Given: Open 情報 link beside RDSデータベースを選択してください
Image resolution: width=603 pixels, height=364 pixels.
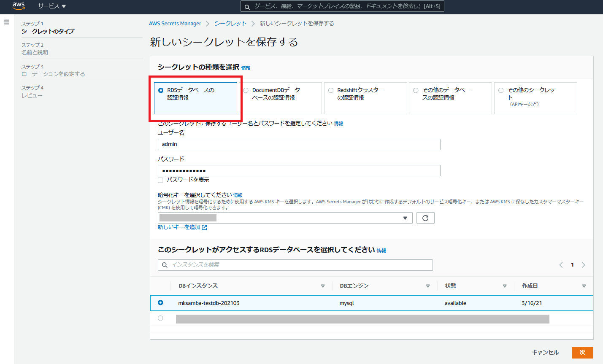Looking at the screenshot, I should coord(381,251).
